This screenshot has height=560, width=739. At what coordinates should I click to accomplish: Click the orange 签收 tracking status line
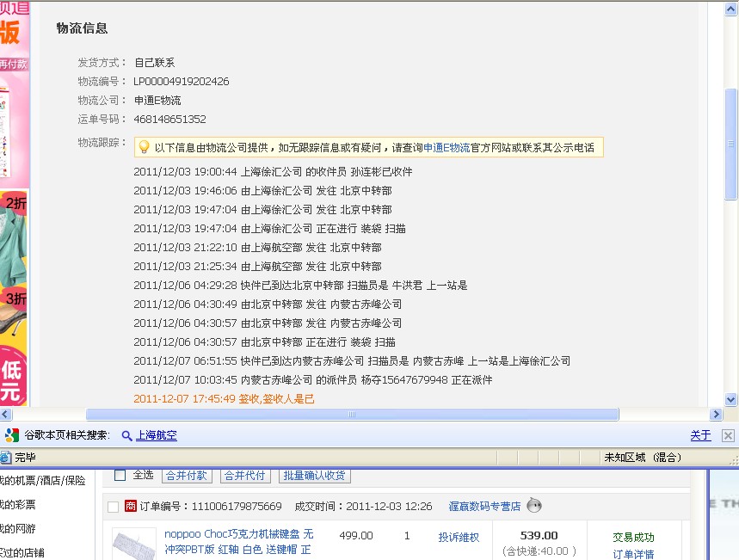click(224, 399)
